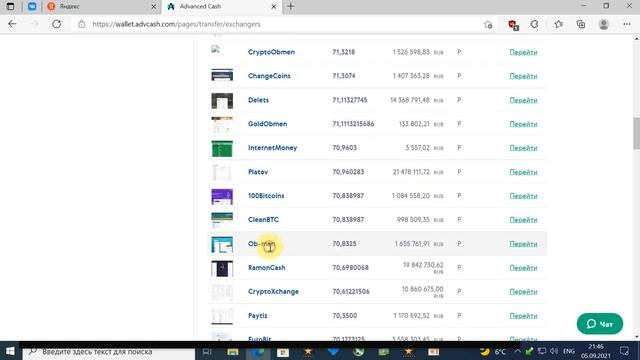Click Перейти for CleanBTC row
This screenshot has width=640, height=360.
click(523, 220)
